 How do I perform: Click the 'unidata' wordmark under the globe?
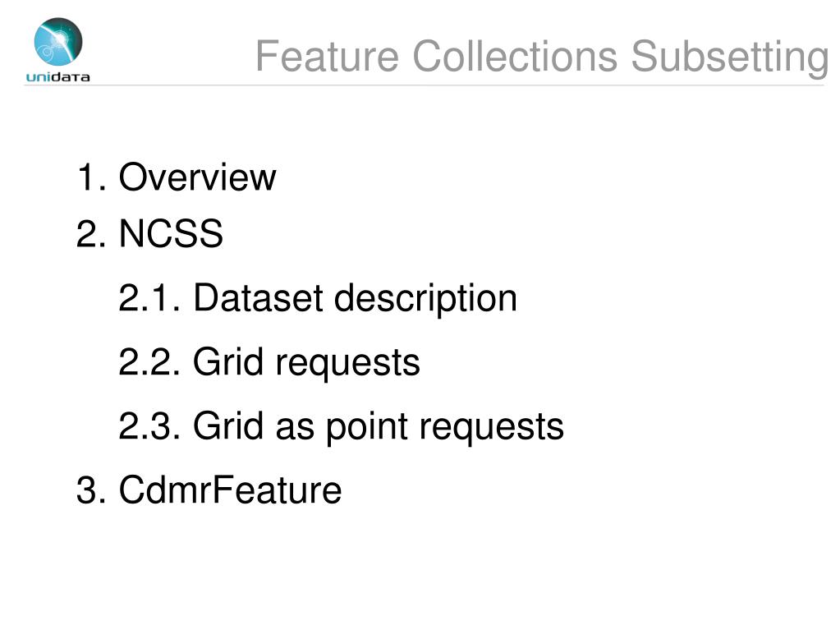(57, 77)
